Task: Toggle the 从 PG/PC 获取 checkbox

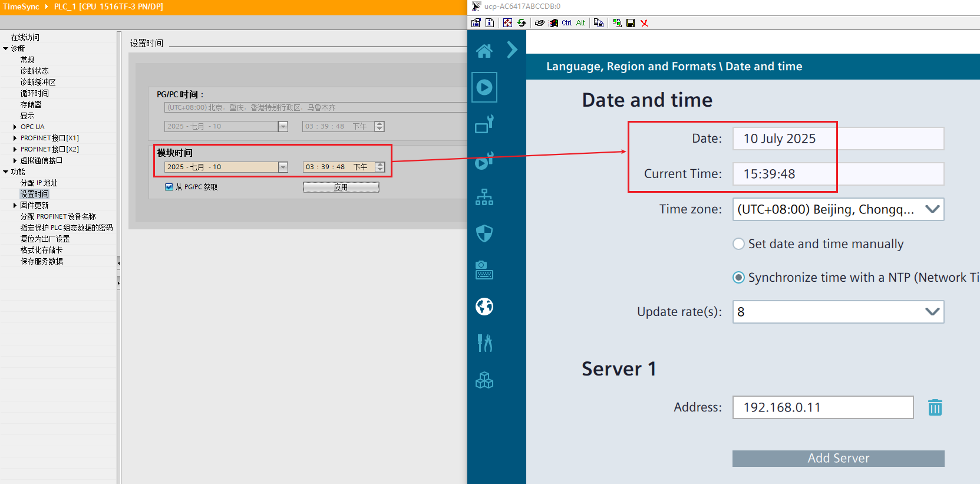Action: pos(169,187)
